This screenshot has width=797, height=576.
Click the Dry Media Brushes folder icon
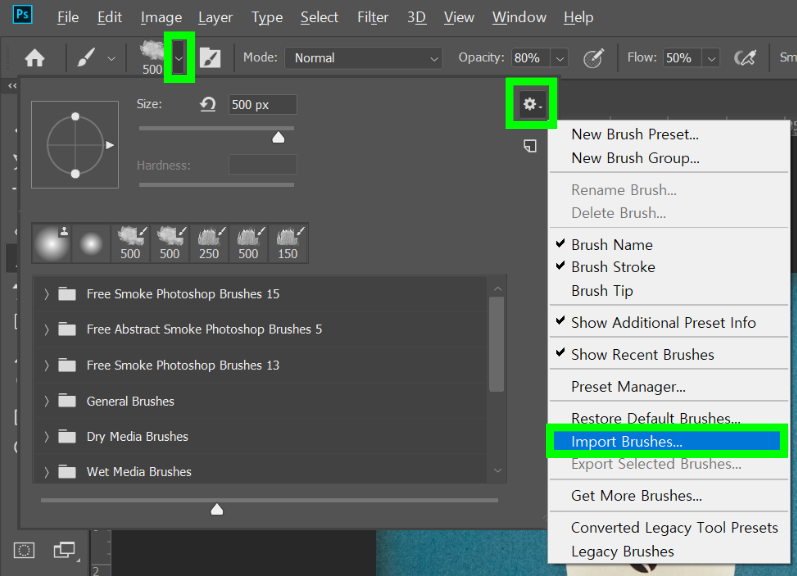click(x=67, y=436)
